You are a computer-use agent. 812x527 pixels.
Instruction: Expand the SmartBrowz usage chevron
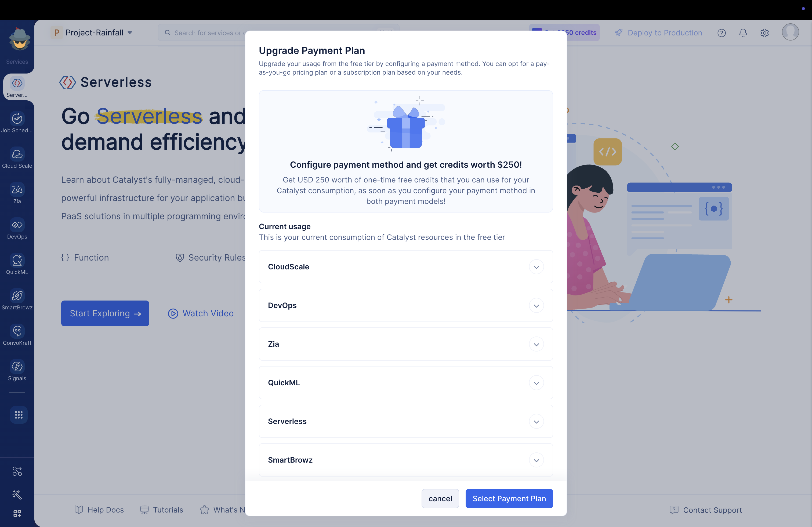tap(536, 460)
